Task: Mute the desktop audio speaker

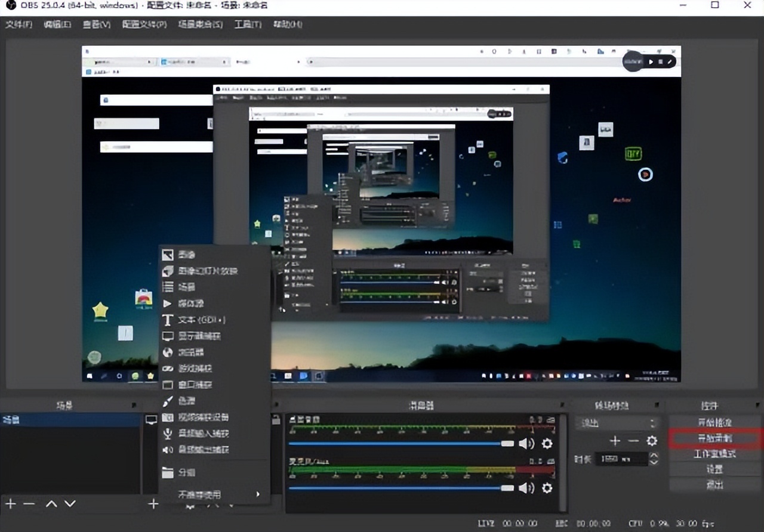Action: tap(526, 443)
